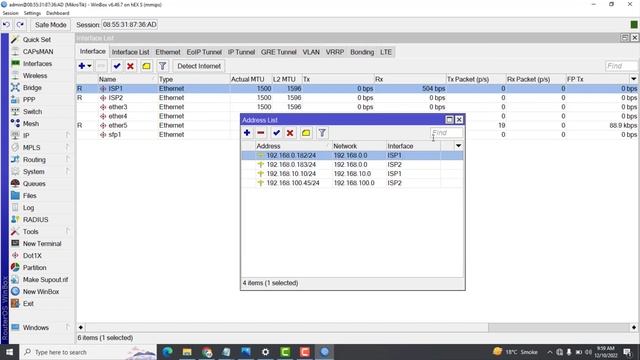
Task: Add new address with plus icon
Action: point(247,133)
